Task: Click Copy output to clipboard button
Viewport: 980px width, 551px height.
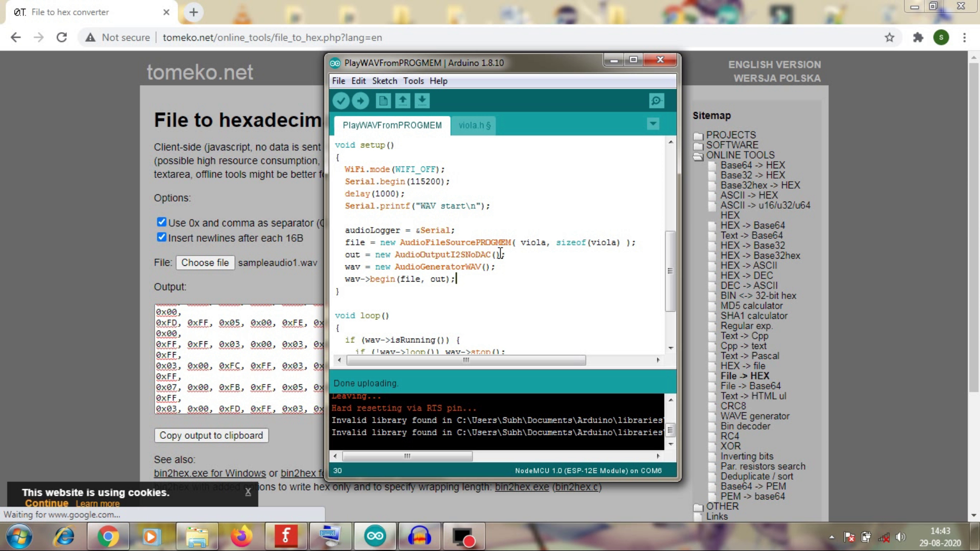Action: tap(211, 435)
